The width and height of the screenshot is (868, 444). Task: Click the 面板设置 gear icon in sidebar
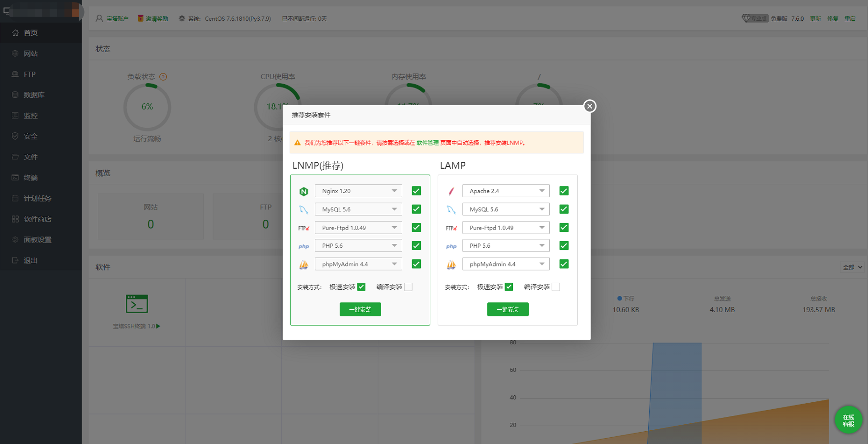tap(15, 239)
